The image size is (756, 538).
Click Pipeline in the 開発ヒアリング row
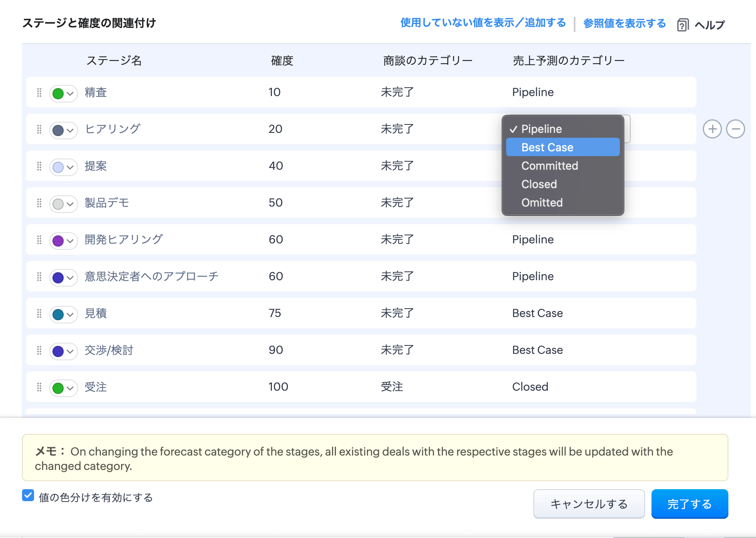point(533,239)
